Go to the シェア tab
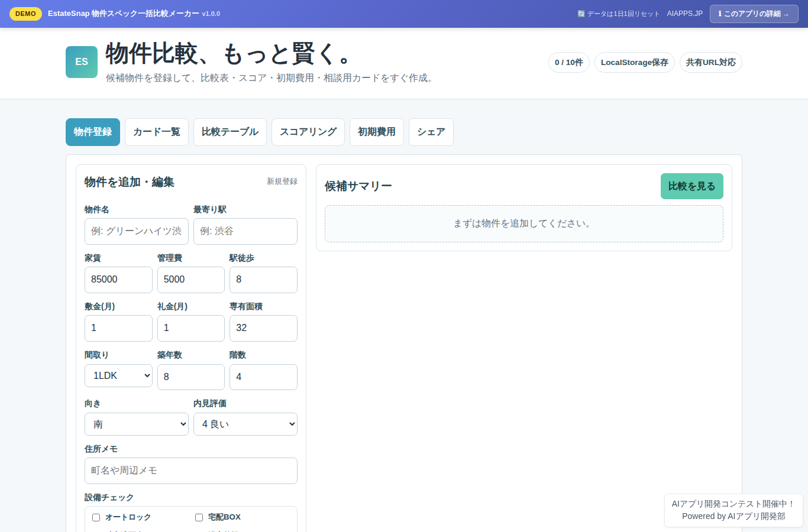 [x=431, y=132]
